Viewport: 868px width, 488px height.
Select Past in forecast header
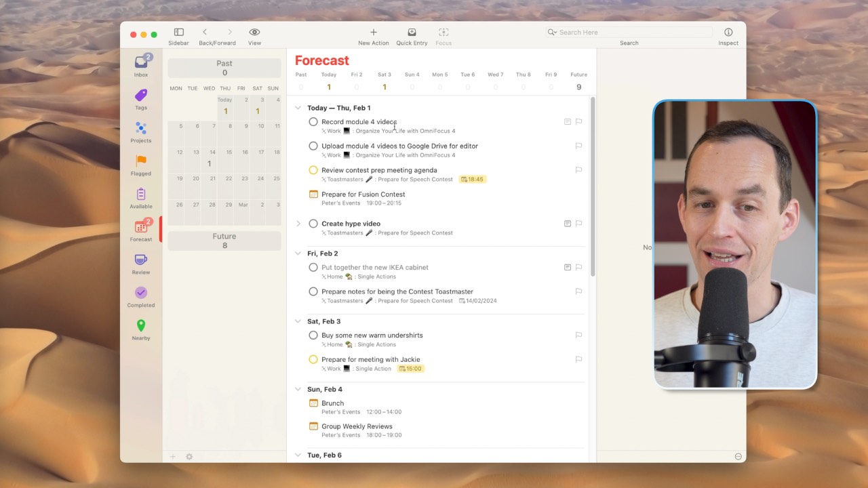(301, 81)
